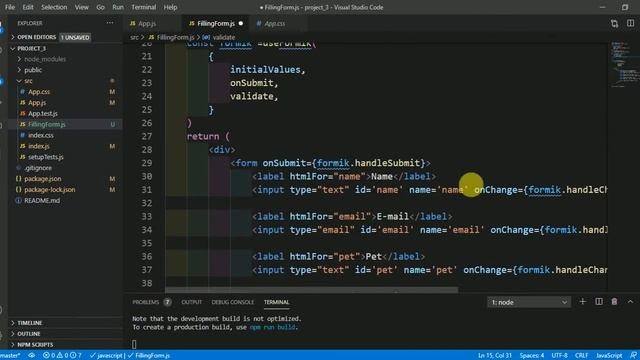Click the open changes compare icon
The height and width of the screenshot is (360, 640).
(614, 24)
